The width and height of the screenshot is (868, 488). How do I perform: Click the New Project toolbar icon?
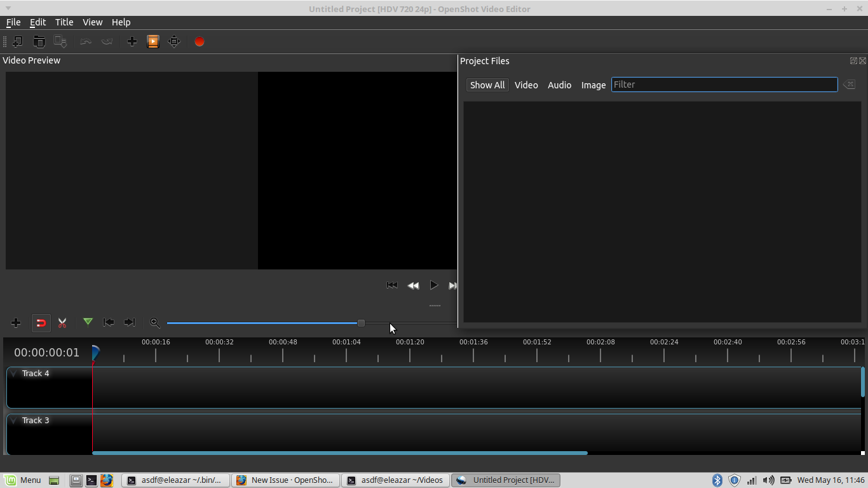18,41
